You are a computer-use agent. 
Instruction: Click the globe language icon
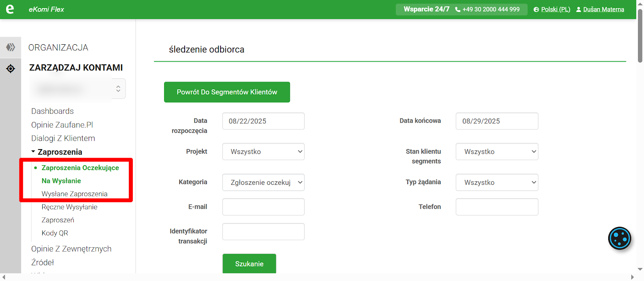536,10
